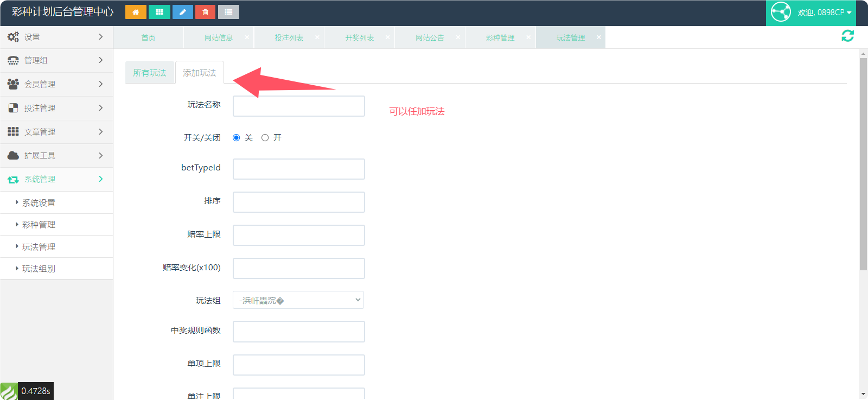
Task: Switch to the 开奖列表 tab
Action: [x=359, y=37]
